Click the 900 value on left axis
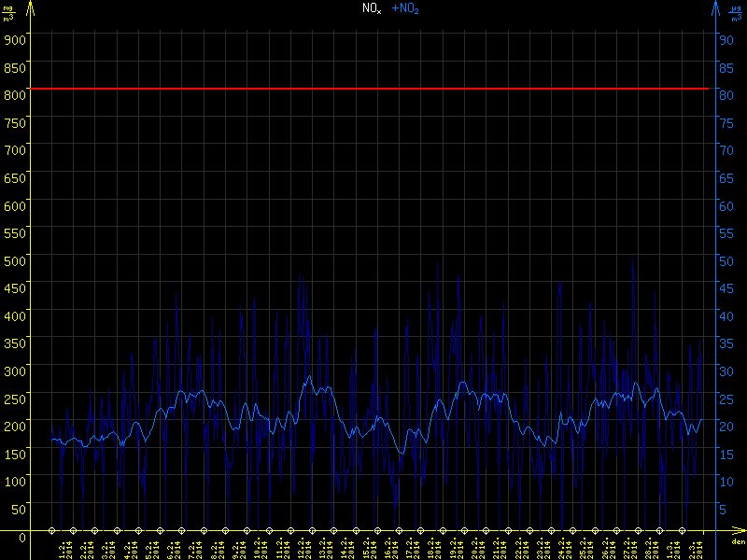747x560 pixels. click(x=13, y=39)
